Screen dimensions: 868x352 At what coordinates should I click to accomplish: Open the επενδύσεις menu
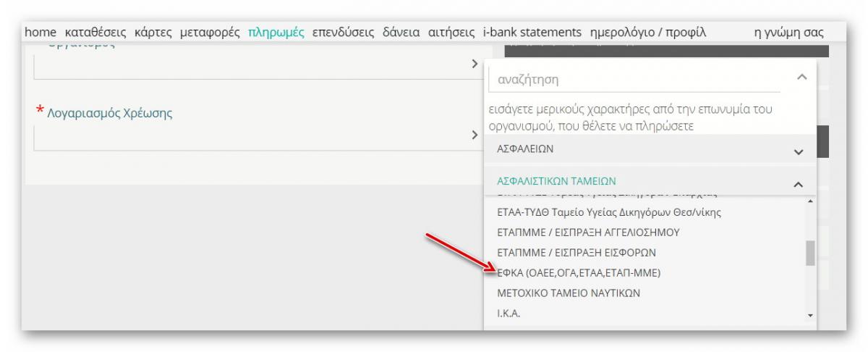point(343,33)
